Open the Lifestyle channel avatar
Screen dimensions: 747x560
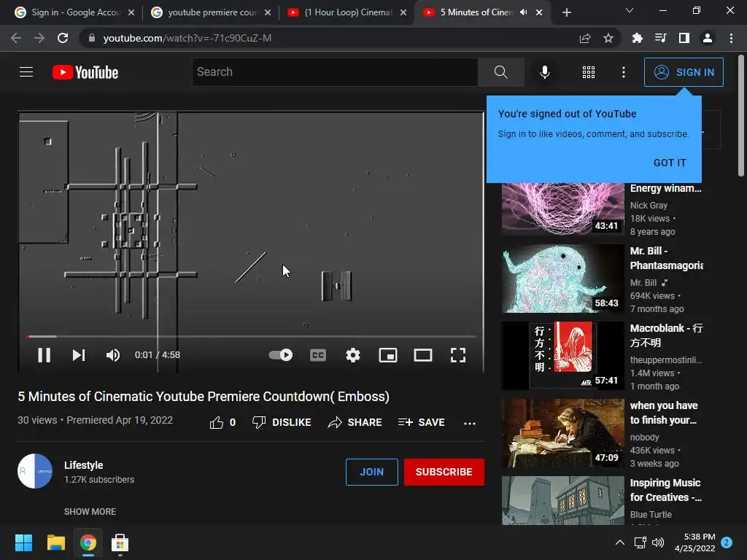click(35, 471)
